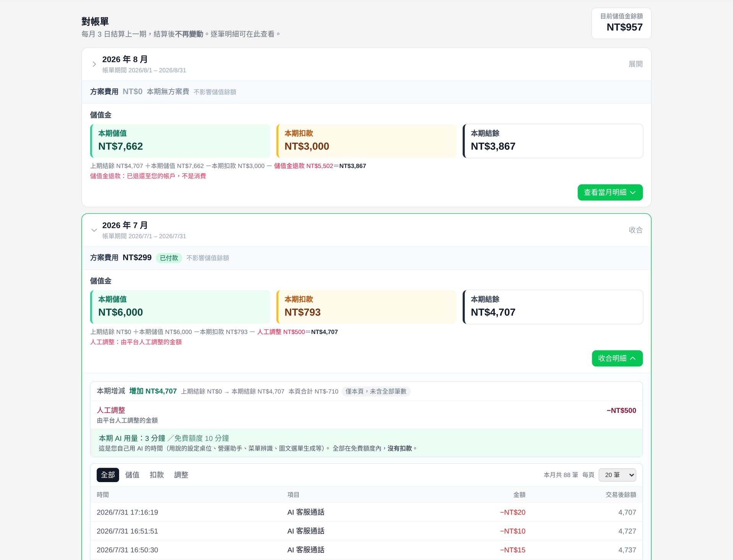The height and width of the screenshot is (560, 733).
Task: Switch to the 儲值 filter tab
Action: click(132, 475)
